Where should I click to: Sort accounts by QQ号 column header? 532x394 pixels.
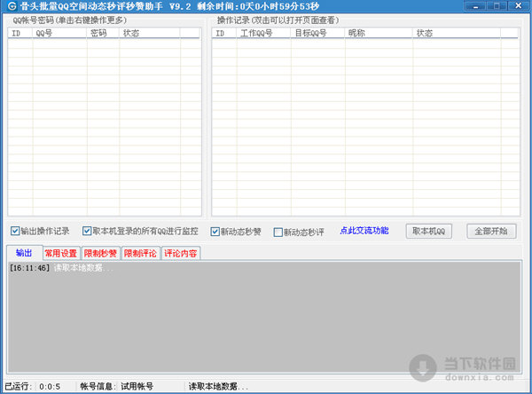pos(59,33)
